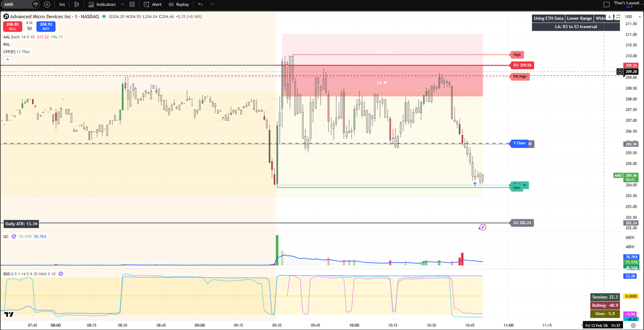
Task: Click the S3: 202.24 level label
Action: coord(521,223)
